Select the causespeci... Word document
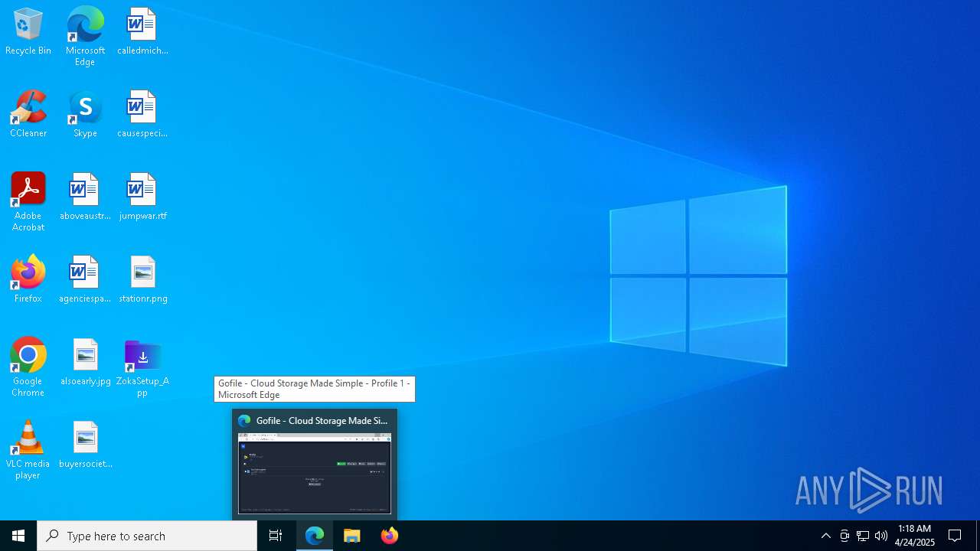This screenshot has height=551, width=980. 142,115
